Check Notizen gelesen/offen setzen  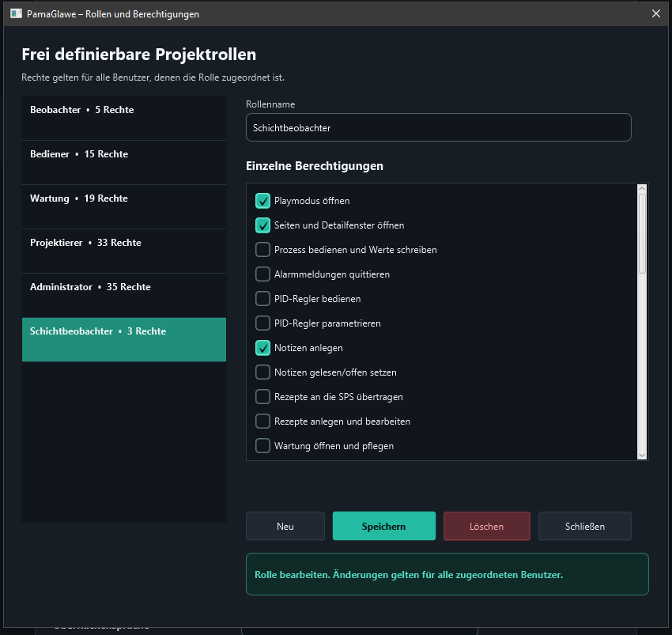(262, 372)
